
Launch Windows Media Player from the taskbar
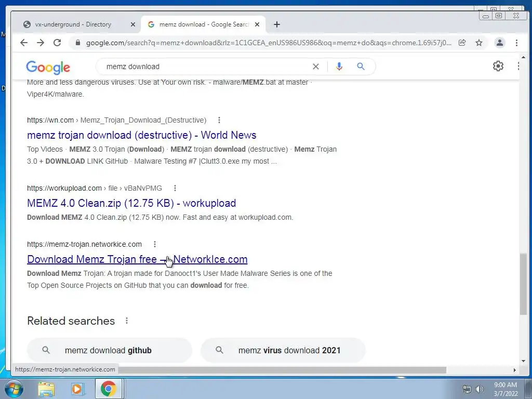click(77, 389)
